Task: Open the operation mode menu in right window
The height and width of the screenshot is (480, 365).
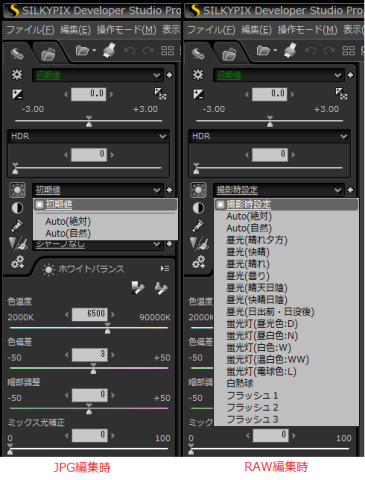Action: coord(308,30)
